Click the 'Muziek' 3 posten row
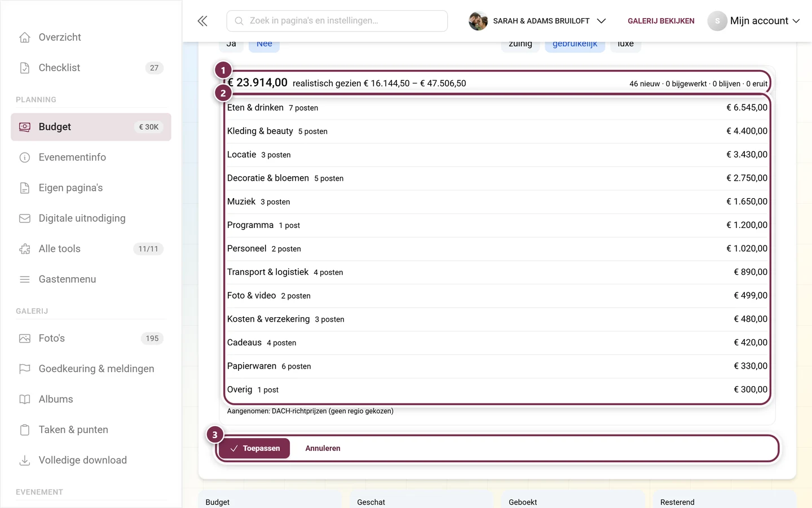 pyautogui.click(x=497, y=202)
